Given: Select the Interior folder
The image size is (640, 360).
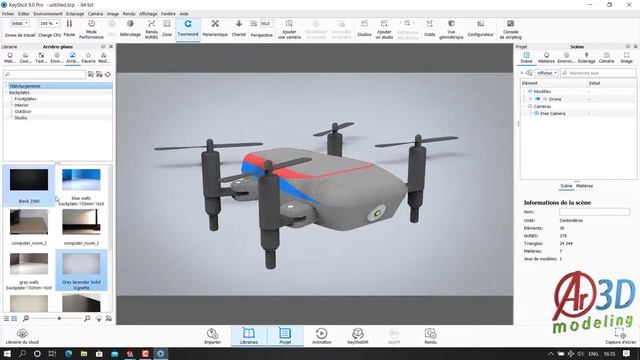Looking at the screenshot, I should 21,105.
